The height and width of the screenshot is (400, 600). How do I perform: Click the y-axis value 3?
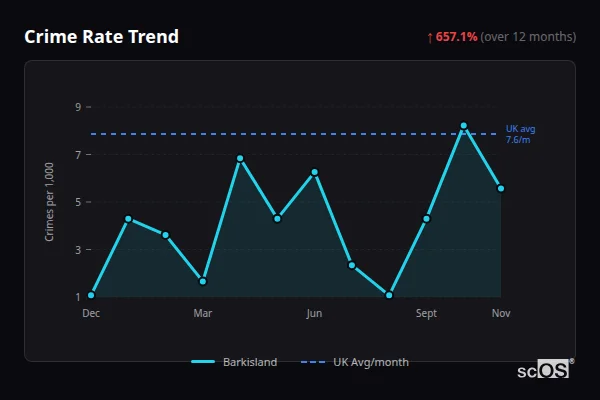(78, 250)
